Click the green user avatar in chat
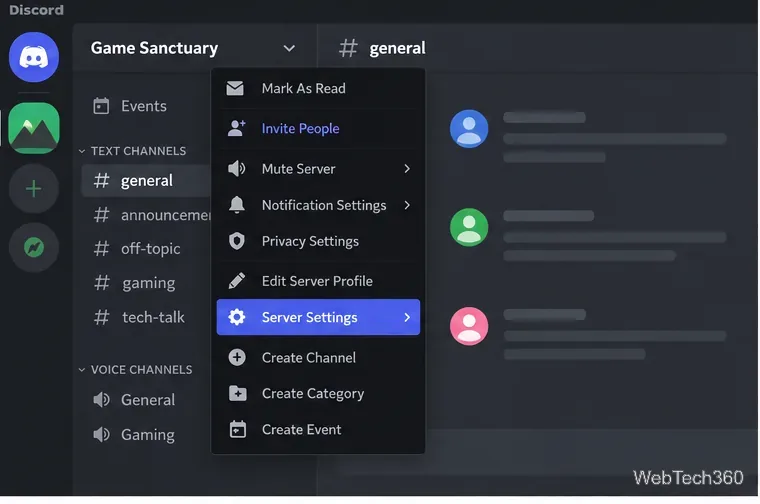760x504 pixels. point(469,227)
